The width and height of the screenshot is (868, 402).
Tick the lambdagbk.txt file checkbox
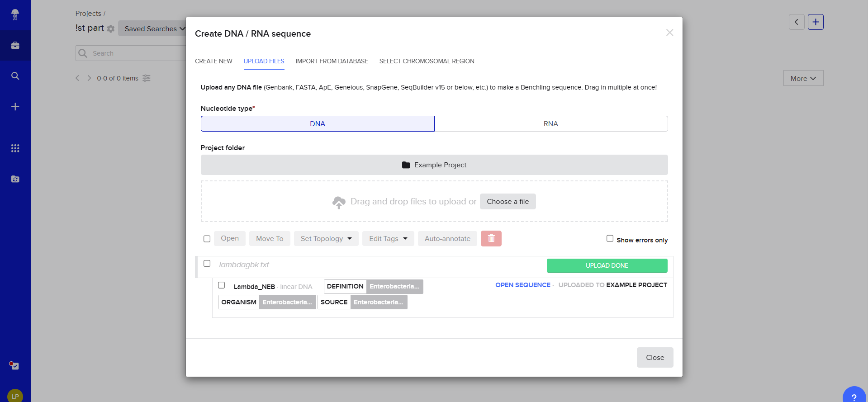(207, 264)
